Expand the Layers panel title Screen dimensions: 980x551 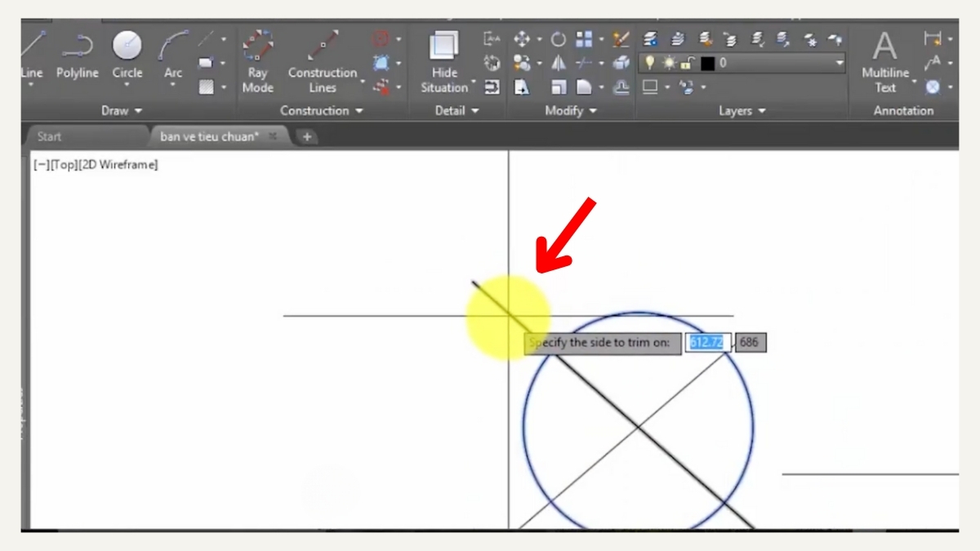point(742,111)
